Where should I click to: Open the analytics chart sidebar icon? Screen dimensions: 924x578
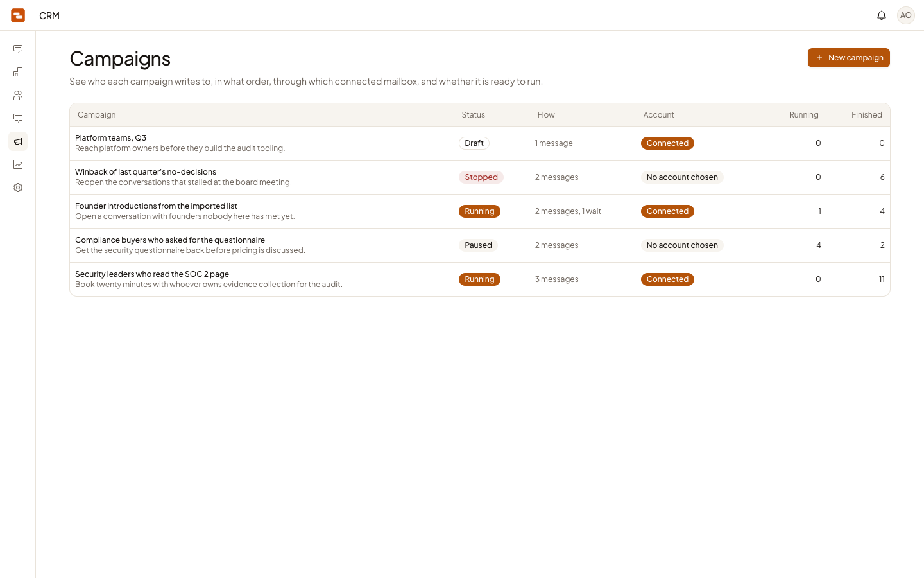coord(18,164)
